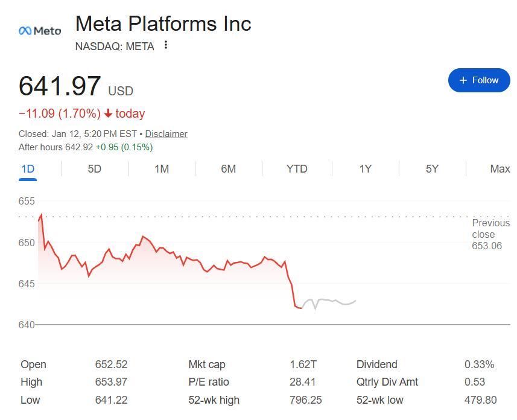Click the red price line at market open peak
Viewport: 517px width, 420px height.
pyautogui.click(x=41, y=214)
